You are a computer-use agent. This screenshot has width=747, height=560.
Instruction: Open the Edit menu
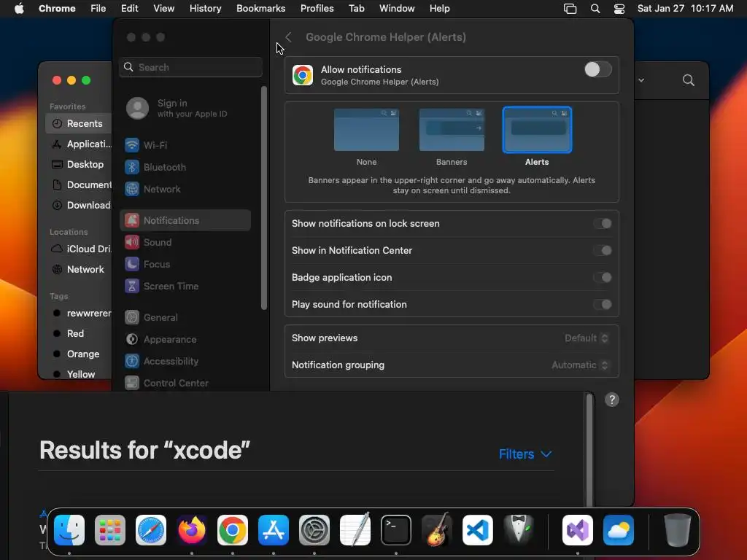tap(129, 9)
